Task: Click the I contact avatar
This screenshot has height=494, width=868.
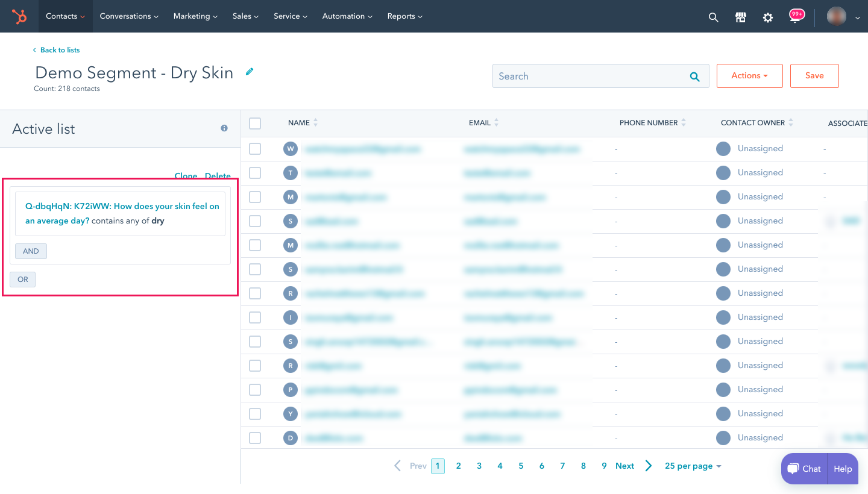Action: tap(291, 317)
